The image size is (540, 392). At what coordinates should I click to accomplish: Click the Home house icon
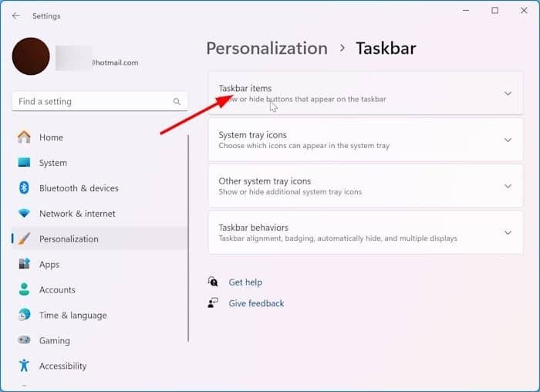point(24,137)
